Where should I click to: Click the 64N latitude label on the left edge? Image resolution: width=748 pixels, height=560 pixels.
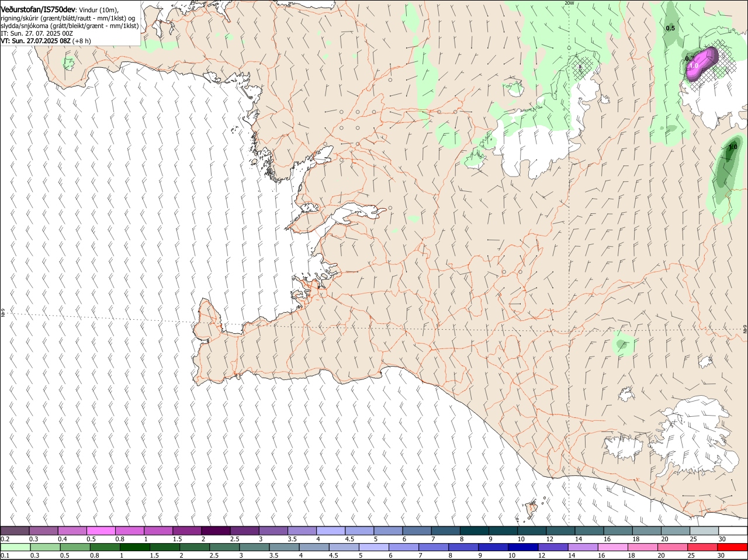coord(3,313)
